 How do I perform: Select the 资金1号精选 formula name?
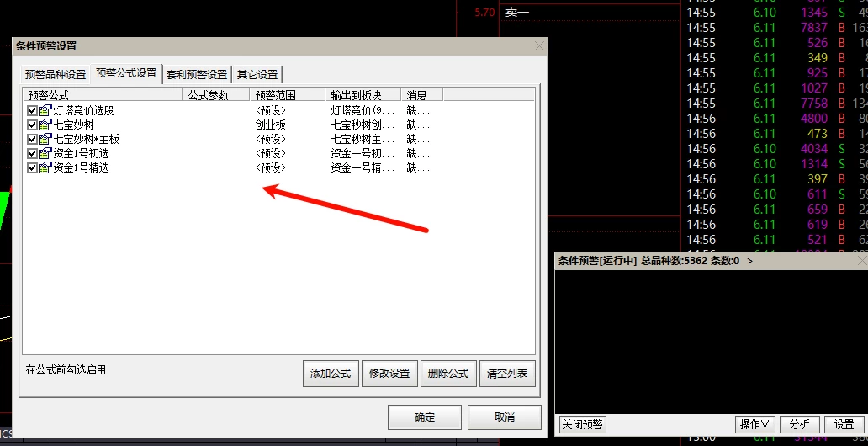point(81,167)
